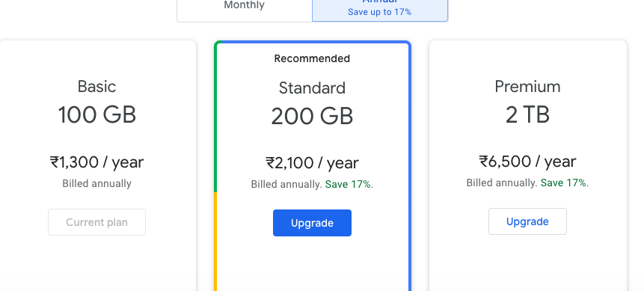Viewport: 644px width, 291px height.
Task: Click the ₹2,100 / year price
Action: 312,163
